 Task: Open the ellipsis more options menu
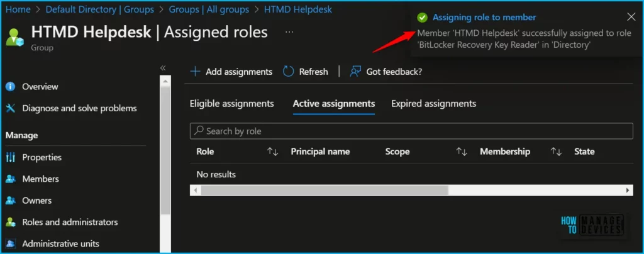pos(289,31)
